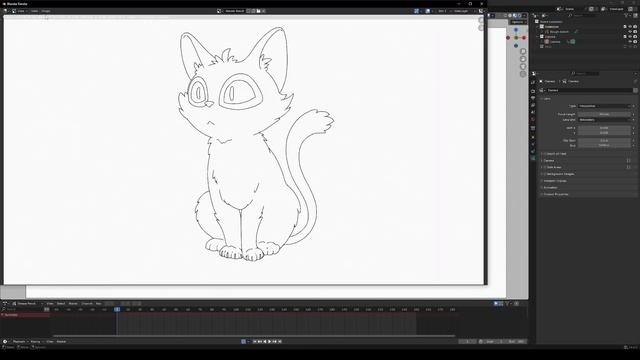This screenshot has width=640, height=360.
Task: Click Play animation forward button
Action: pos(269,342)
